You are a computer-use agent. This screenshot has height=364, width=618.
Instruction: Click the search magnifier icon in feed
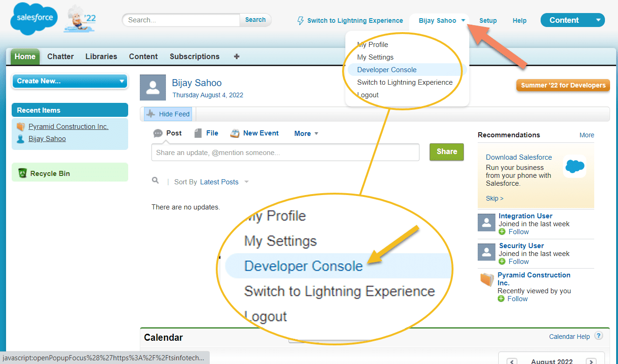coord(156,181)
